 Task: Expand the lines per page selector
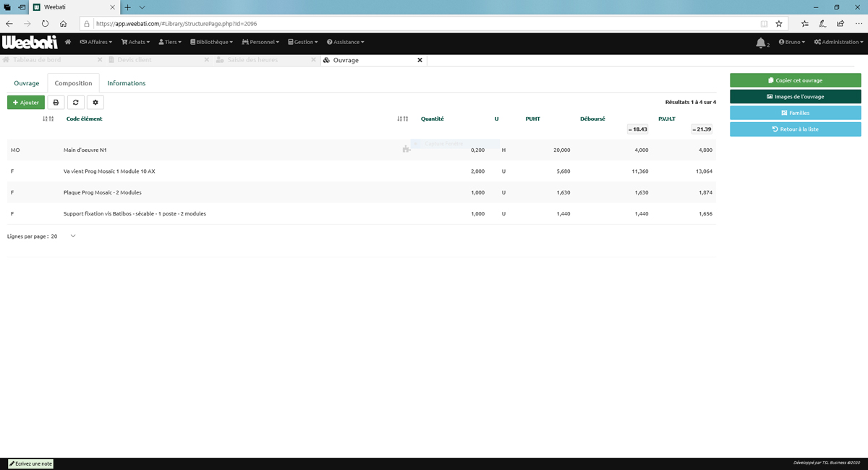tap(72, 236)
